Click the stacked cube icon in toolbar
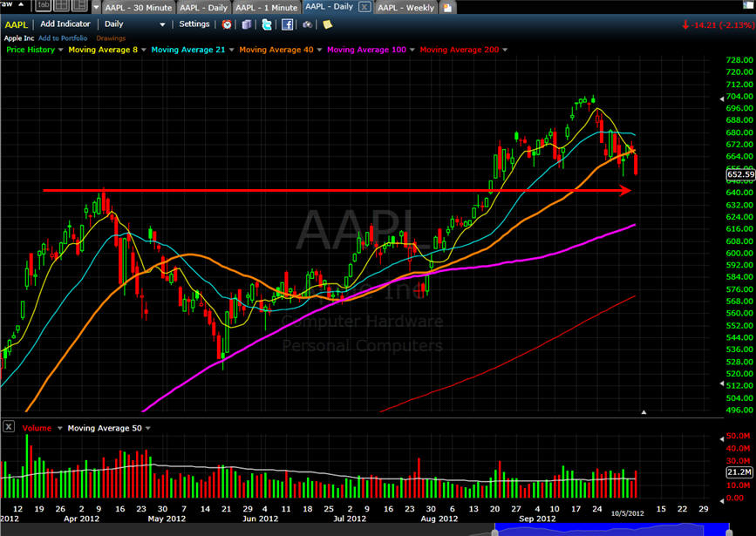Image resolution: width=756 pixels, height=536 pixels. click(x=247, y=24)
